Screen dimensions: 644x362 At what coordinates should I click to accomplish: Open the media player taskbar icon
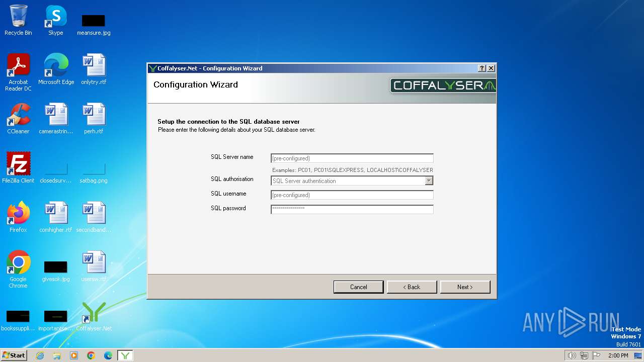click(x=74, y=355)
